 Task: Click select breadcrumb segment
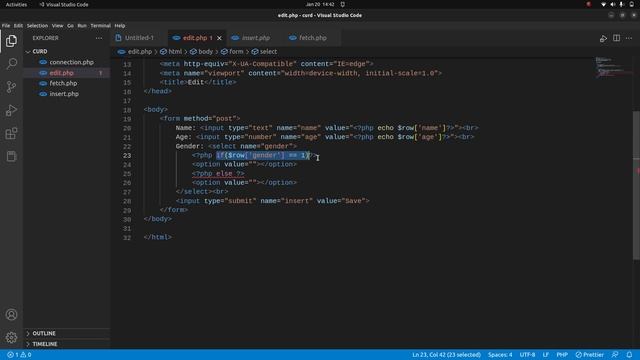[x=264, y=52]
